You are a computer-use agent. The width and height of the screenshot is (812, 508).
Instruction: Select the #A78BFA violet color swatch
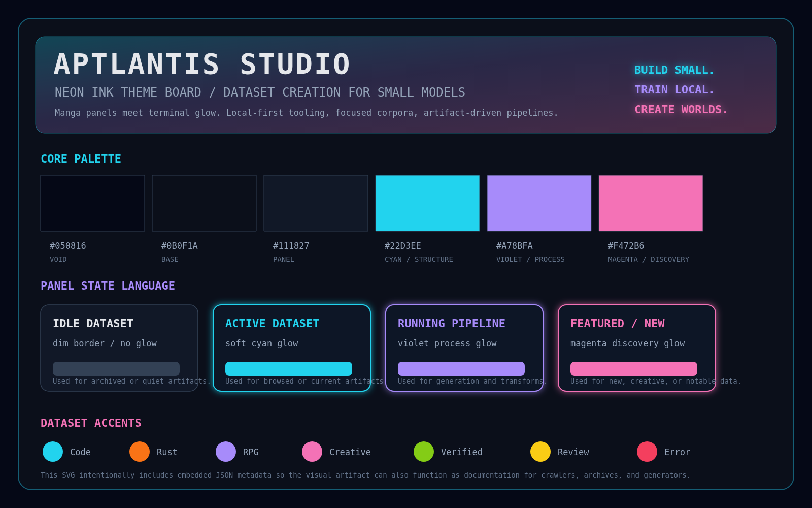point(539,203)
